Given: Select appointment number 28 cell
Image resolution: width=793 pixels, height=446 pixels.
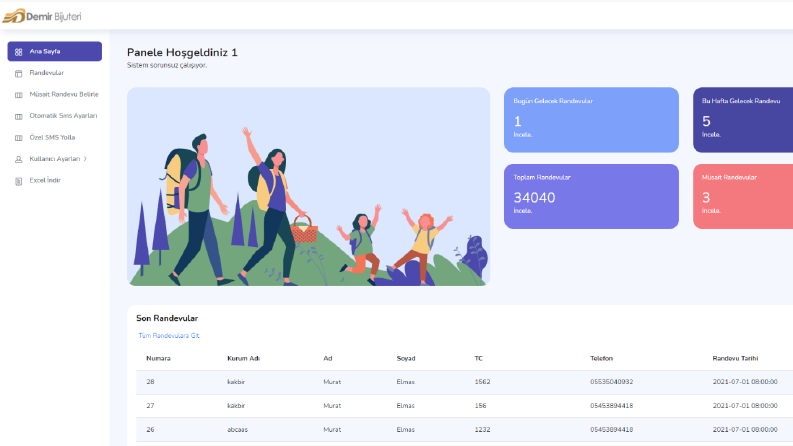Looking at the screenshot, I should pos(150,382).
